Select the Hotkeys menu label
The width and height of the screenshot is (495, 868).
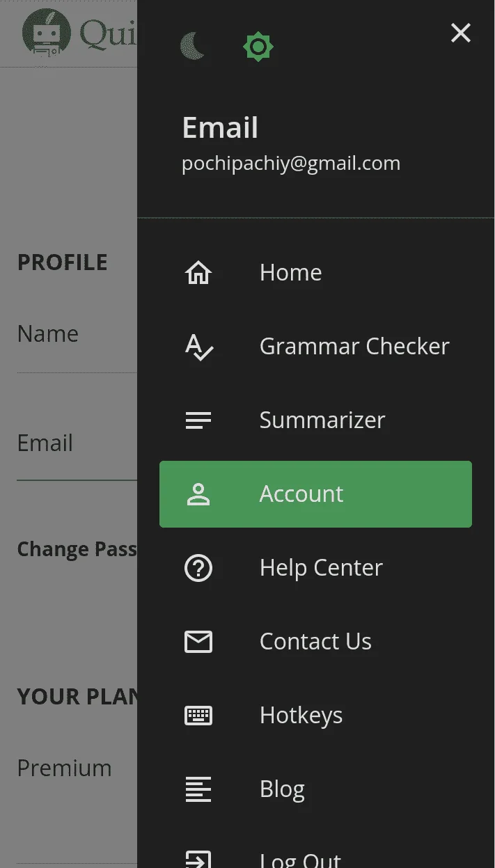pyautogui.click(x=301, y=716)
